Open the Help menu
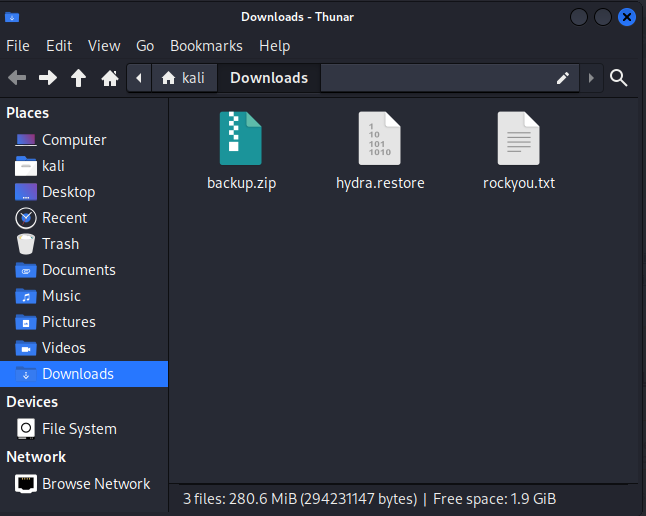Viewport: 646px width, 516px height. pos(274,46)
